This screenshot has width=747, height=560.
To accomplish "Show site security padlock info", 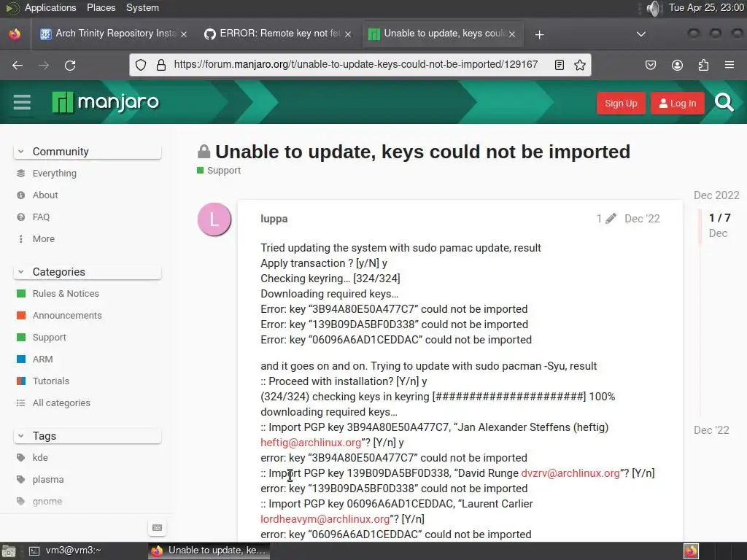I will [161, 65].
